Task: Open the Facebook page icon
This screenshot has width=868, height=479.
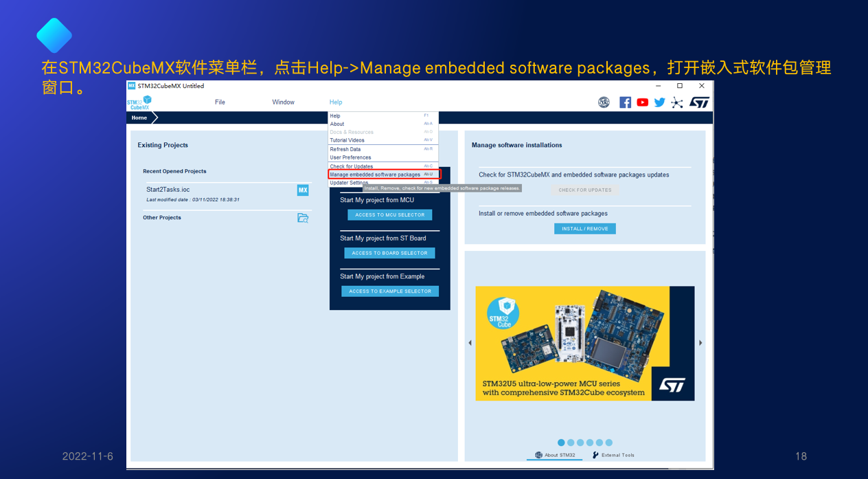Action: tap(625, 102)
